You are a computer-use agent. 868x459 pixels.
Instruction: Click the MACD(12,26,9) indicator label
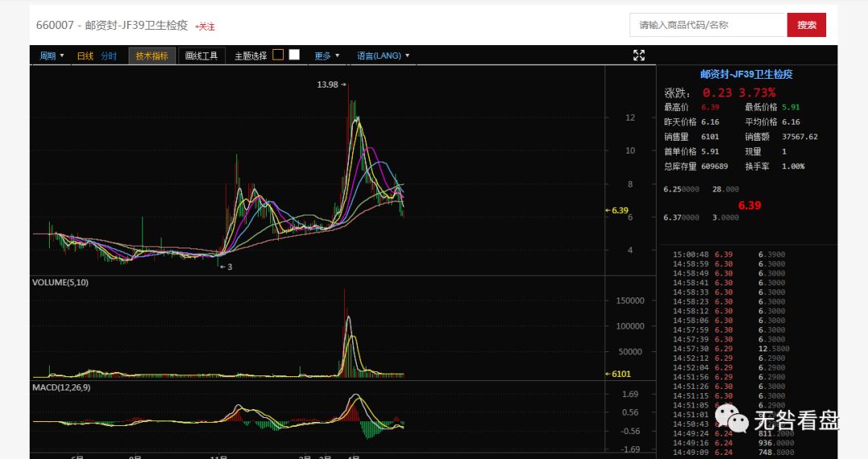point(61,387)
